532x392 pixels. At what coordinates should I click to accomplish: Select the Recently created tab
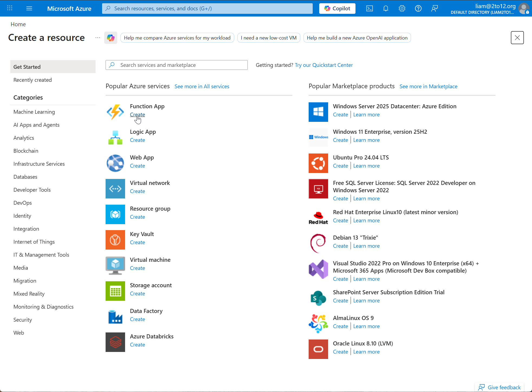pyautogui.click(x=32, y=80)
